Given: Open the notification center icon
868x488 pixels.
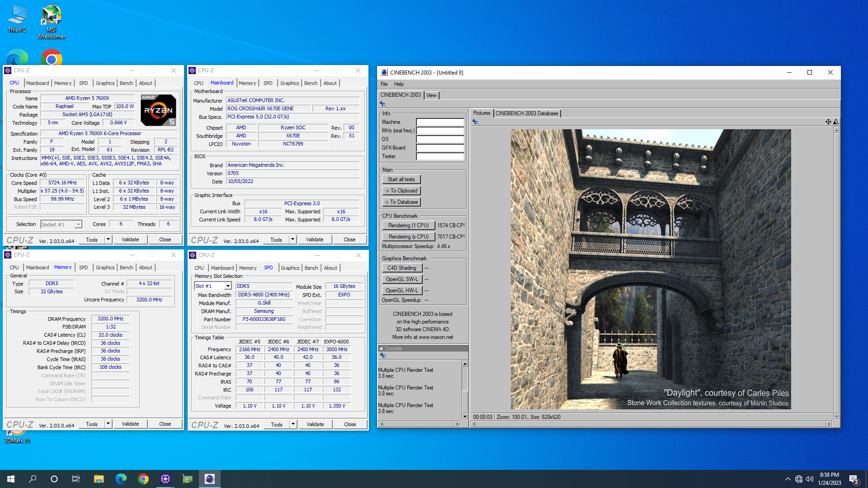Looking at the screenshot, I should 854,479.
